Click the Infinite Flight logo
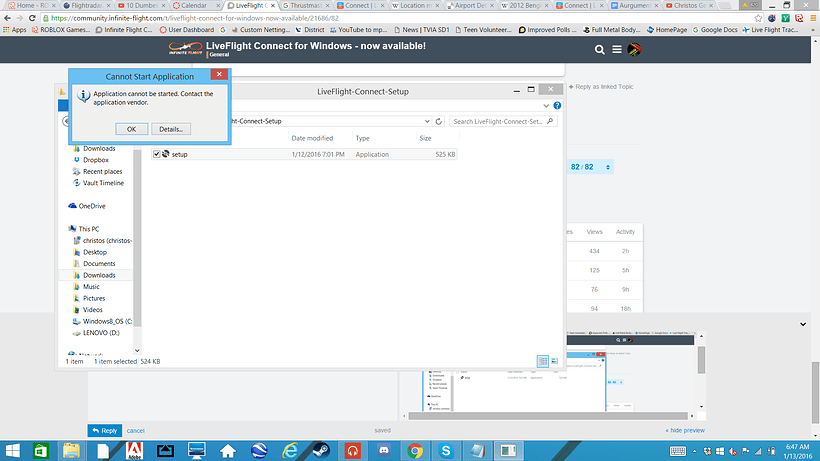The image size is (820, 461). tap(185, 49)
